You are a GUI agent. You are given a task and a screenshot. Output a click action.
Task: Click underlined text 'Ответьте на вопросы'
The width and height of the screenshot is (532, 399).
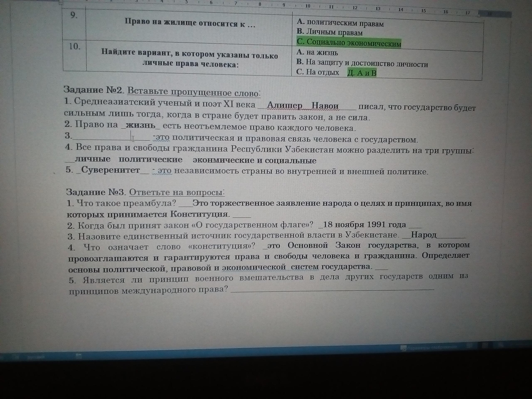tap(176, 192)
